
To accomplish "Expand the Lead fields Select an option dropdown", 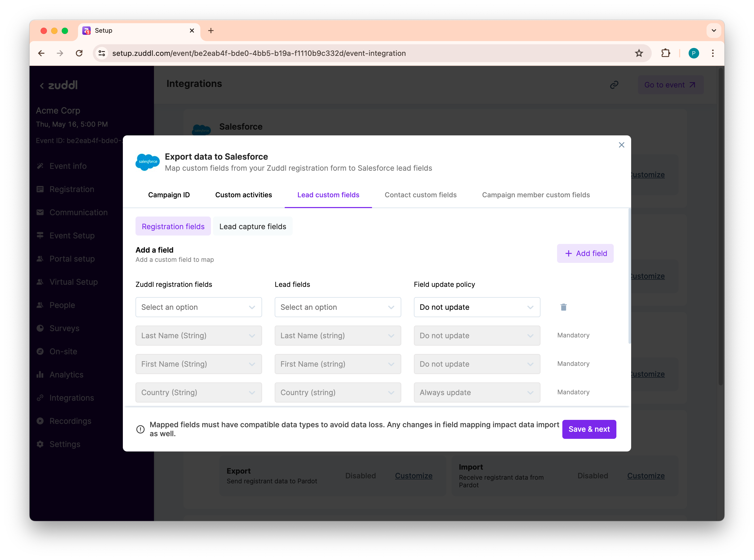I will (337, 307).
